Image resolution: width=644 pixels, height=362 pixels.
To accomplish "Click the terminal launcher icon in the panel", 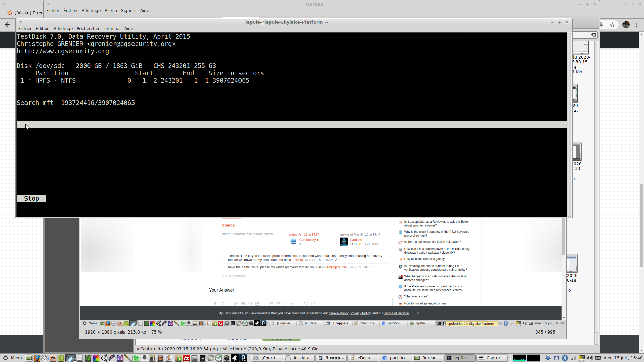I will coord(203,358).
